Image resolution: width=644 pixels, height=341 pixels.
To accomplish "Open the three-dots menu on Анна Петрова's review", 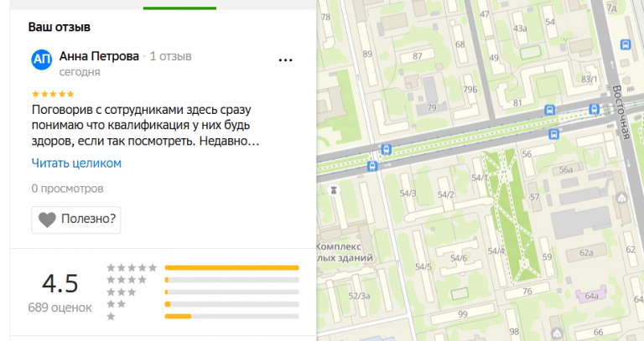I will (x=285, y=60).
